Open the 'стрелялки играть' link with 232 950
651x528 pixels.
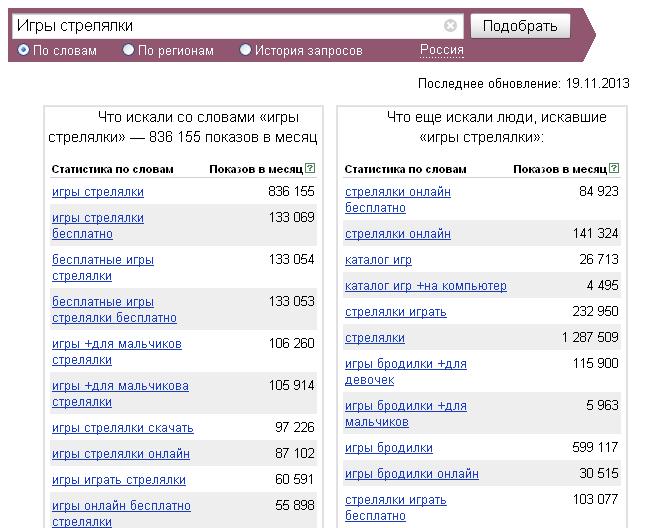(x=396, y=312)
